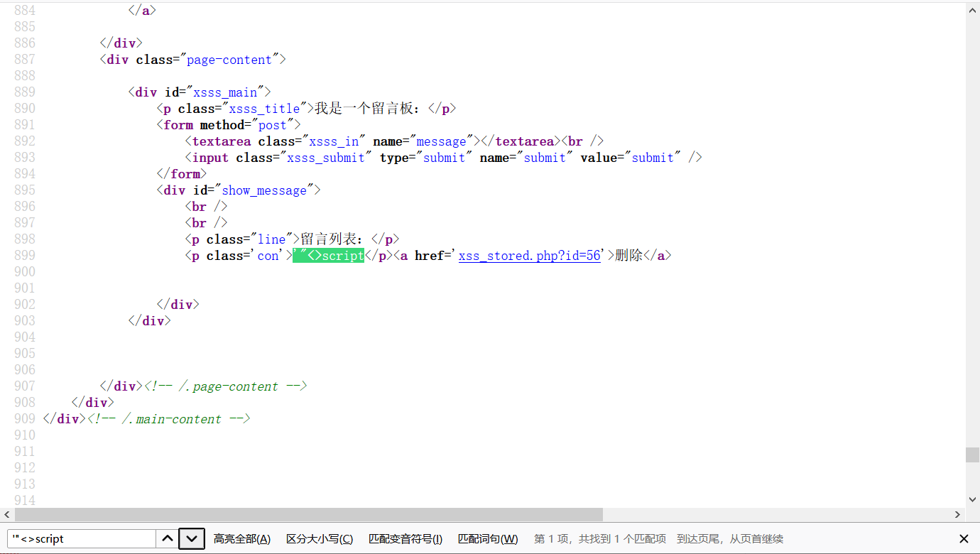980x554 pixels.
Task: Click the closing </a> tag on line 884
Action: (x=143, y=11)
